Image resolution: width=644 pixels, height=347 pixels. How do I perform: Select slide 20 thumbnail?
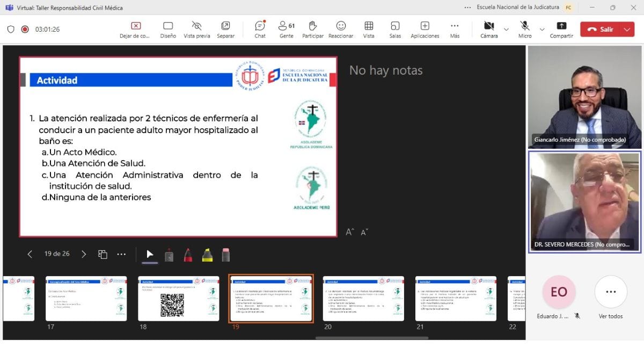[x=363, y=299]
